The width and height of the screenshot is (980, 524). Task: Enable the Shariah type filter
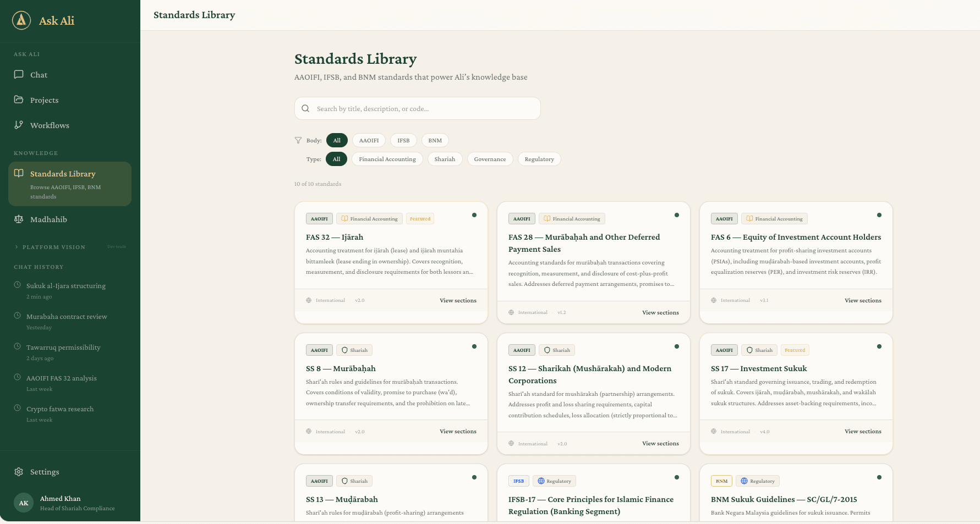[x=445, y=159]
